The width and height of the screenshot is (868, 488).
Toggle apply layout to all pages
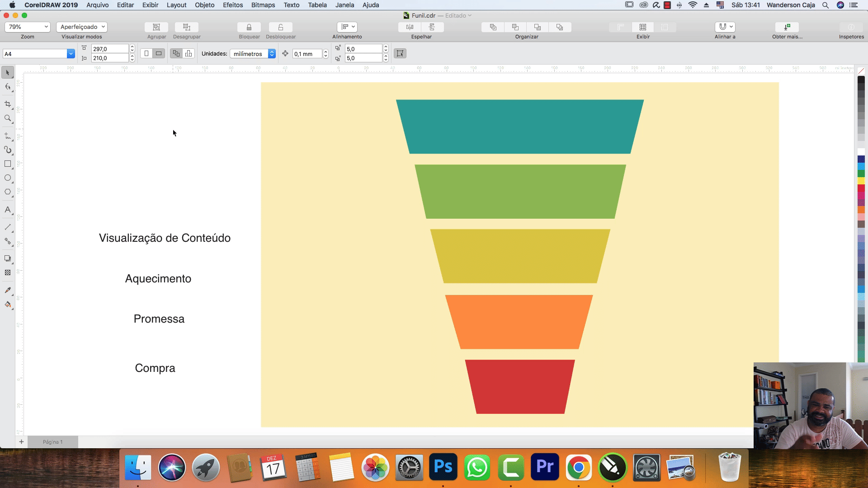tap(176, 53)
